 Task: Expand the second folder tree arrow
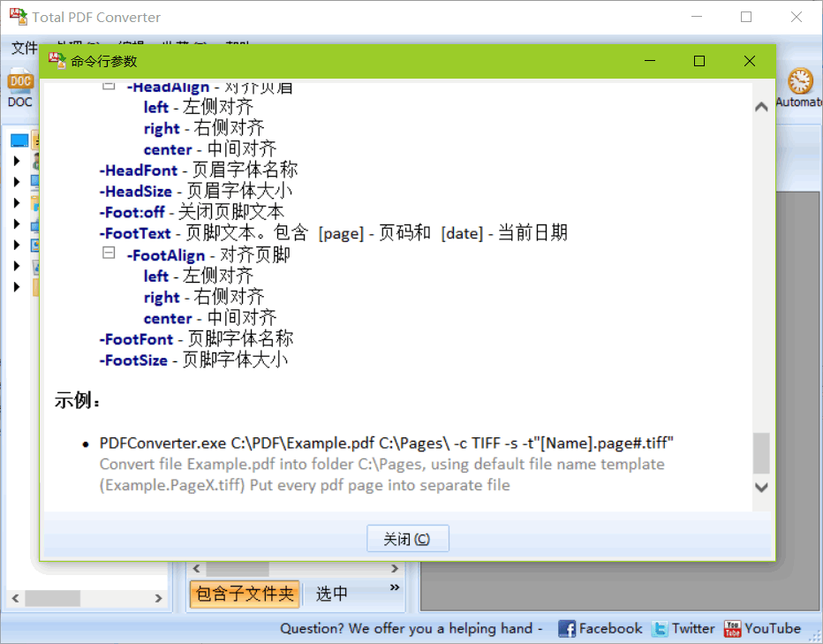[x=17, y=182]
